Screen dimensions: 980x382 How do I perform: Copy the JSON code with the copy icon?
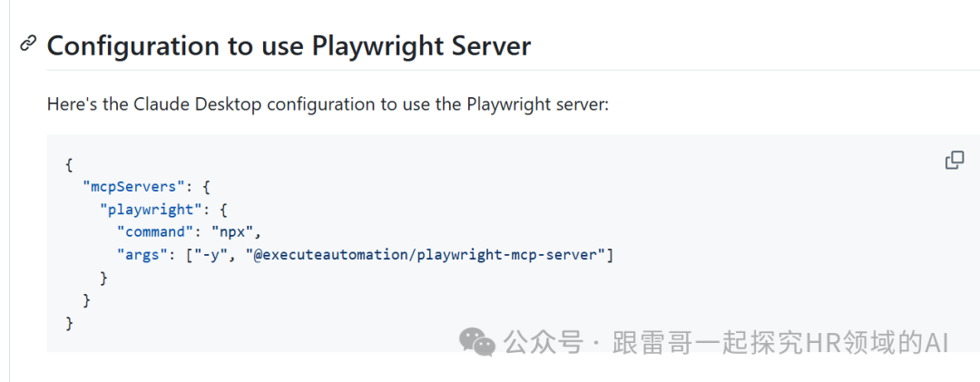[954, 161]
